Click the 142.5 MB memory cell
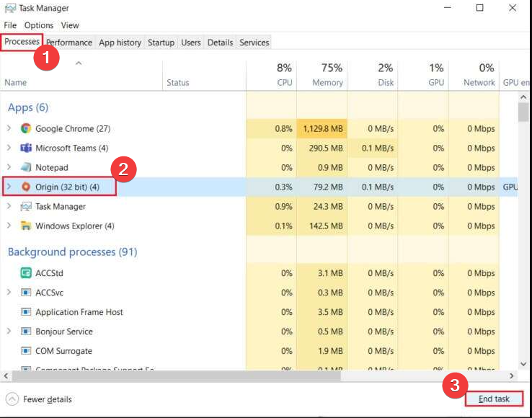The height and width of the screenshot is (418, 532). 322,226
